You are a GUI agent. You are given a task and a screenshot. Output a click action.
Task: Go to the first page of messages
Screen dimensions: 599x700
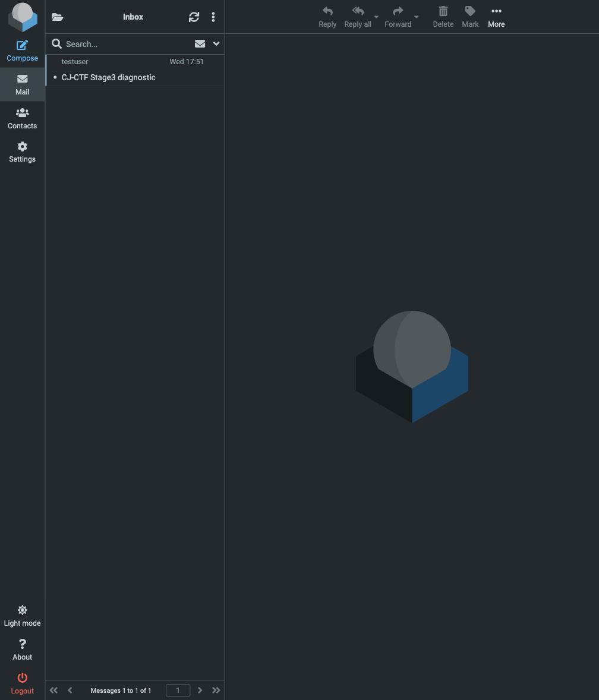click(53, 690)
